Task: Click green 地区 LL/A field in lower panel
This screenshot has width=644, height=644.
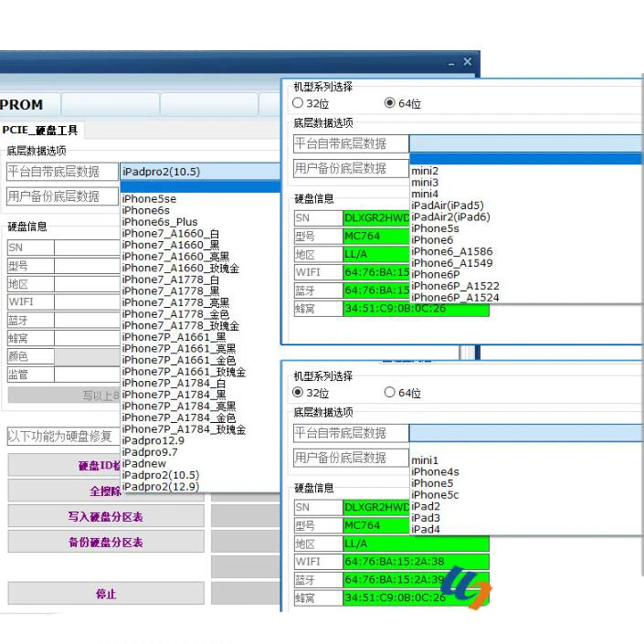Action: (416, 544)
